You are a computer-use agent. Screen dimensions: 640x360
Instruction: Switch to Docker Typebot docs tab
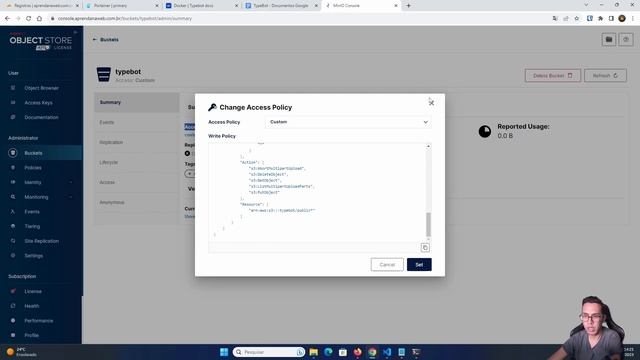[201, 6]
